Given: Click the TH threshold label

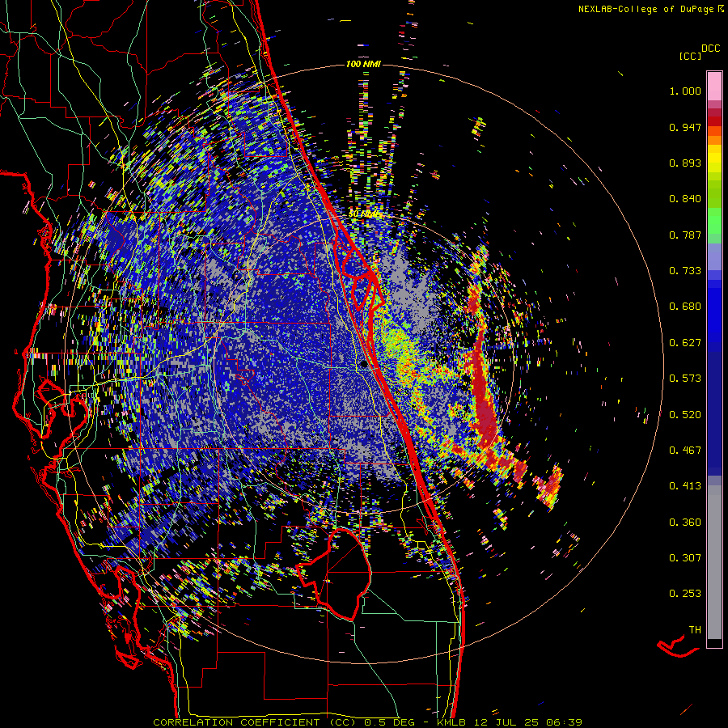Looking at the screenshot, I should point(695,629).
